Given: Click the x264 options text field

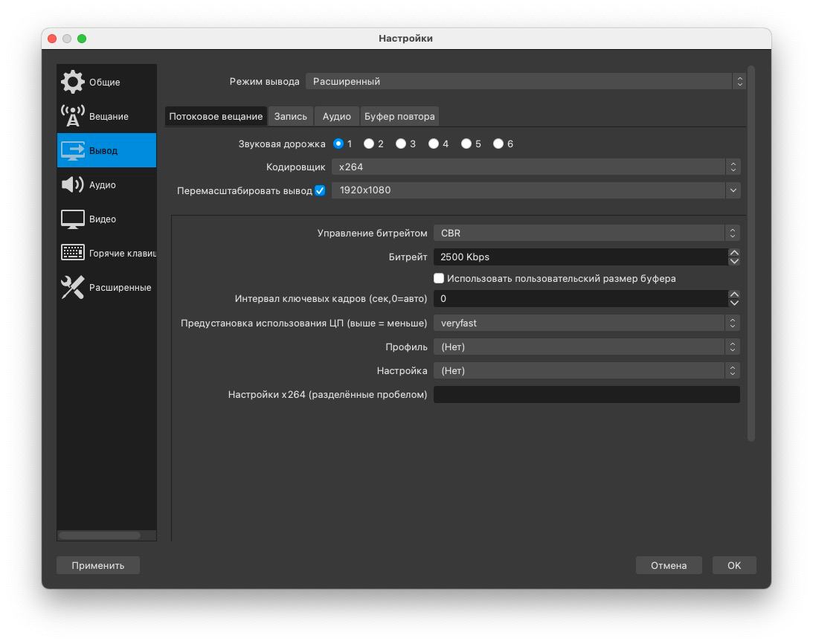Looking at the screenshot, I should (x=586, y=395).
